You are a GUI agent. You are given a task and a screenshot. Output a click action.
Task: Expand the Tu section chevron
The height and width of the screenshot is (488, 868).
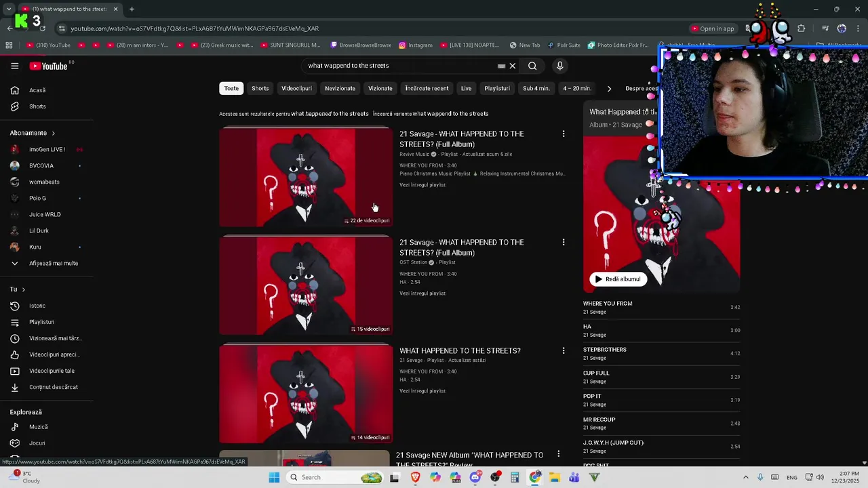[23, 289]
